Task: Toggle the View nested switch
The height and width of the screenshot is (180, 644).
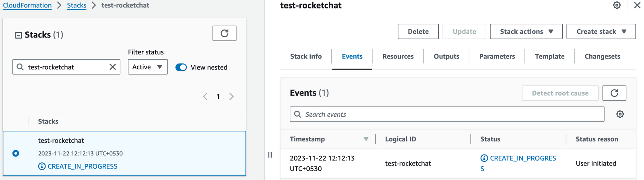Action: click(x=181, y=67)
